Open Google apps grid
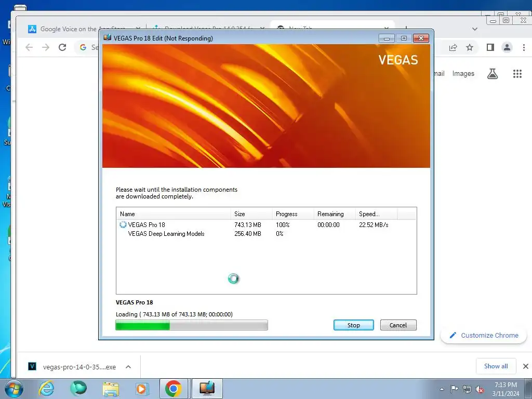This screenshot has width=532, height=399. tap(517, 74)
